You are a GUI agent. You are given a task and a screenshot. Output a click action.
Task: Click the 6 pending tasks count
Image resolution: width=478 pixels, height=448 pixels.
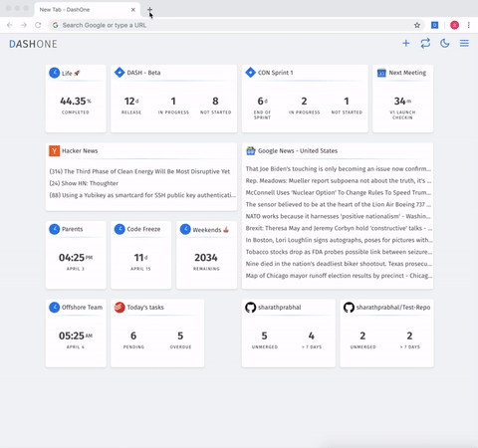133,336
